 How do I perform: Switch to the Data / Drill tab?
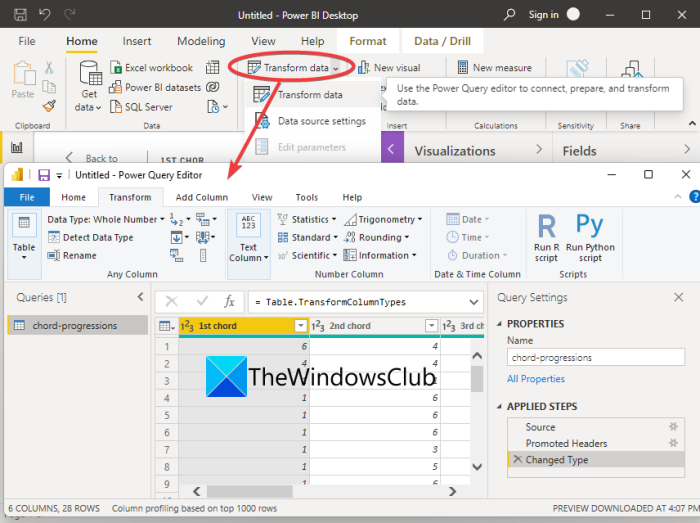(x=442, y=41)
